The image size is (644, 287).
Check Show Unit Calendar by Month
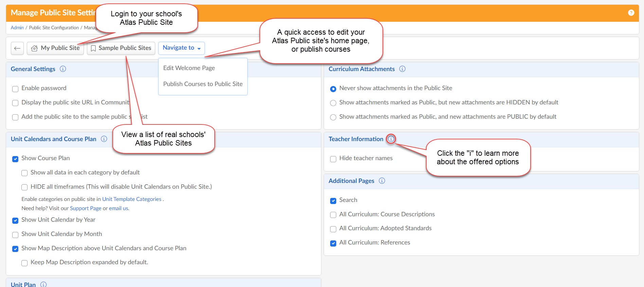pos(15,235)
